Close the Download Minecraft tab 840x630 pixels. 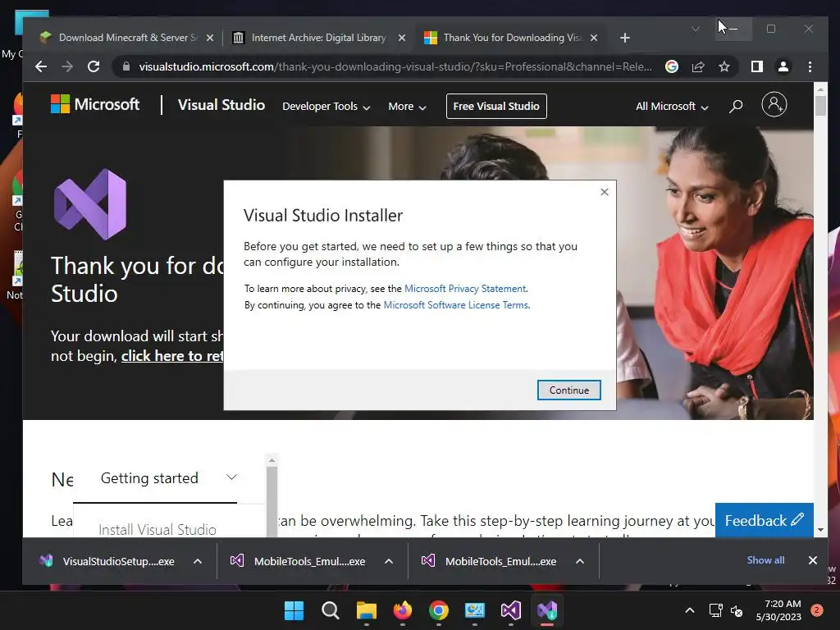click(210, 38)
